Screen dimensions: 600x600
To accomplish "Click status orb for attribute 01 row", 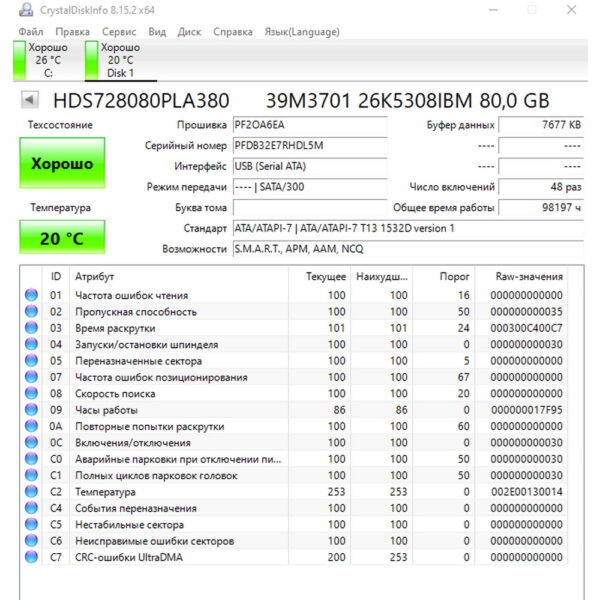I will [31, 295].
